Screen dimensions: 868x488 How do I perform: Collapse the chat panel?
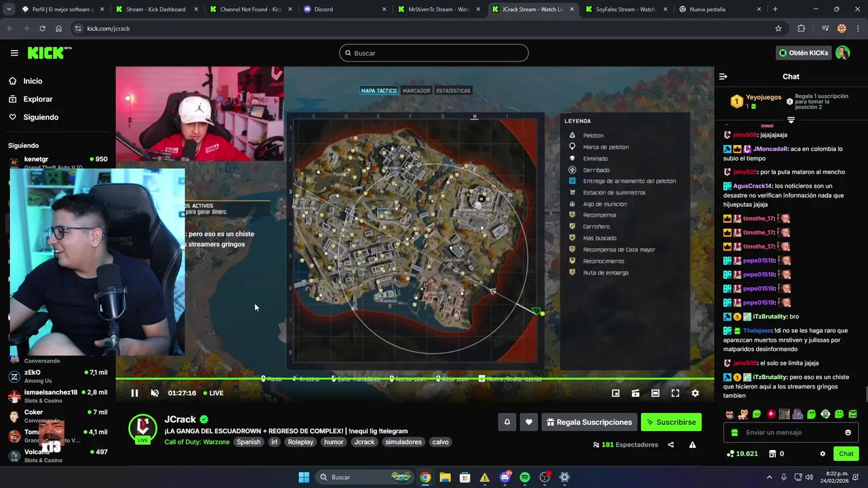(x=723, y=77)
